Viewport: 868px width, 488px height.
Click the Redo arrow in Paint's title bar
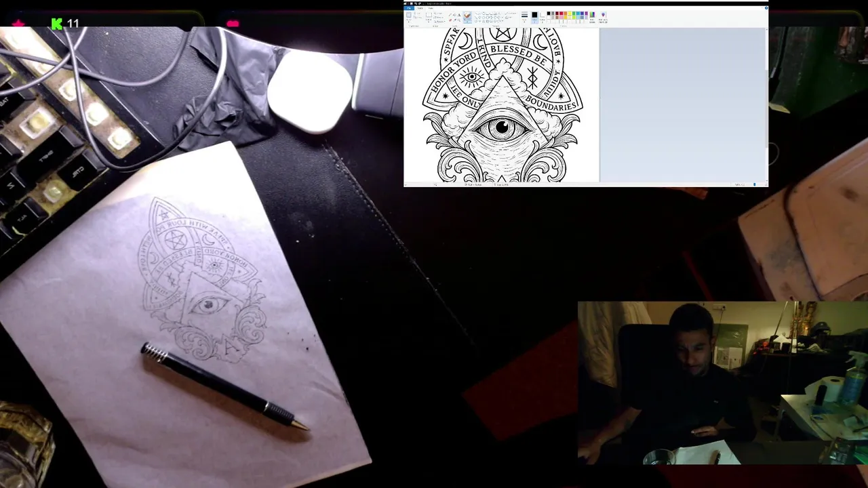(x=420, y=3)
